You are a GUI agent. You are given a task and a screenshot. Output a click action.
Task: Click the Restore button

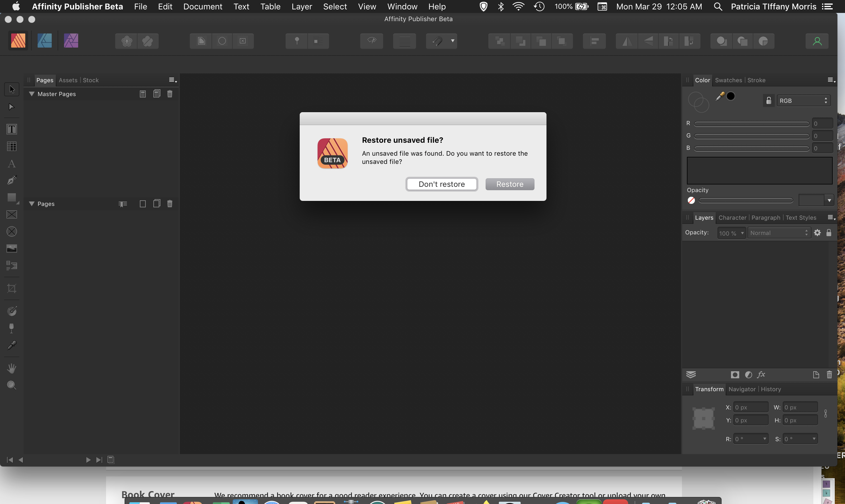[509, 184]
